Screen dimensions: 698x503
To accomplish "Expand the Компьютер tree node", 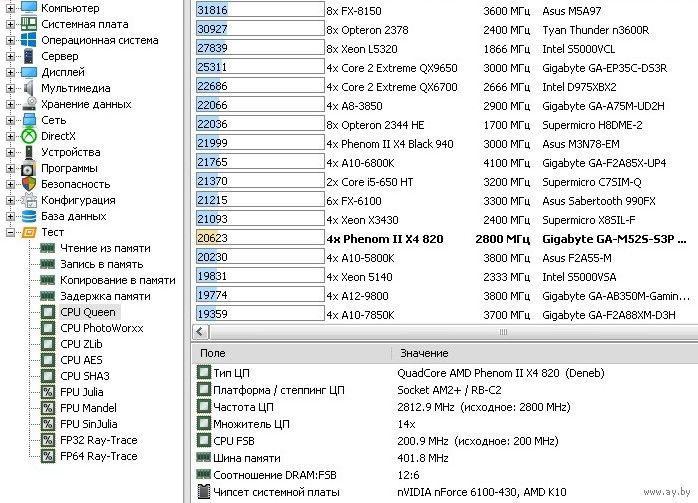I will coord(10,8).
